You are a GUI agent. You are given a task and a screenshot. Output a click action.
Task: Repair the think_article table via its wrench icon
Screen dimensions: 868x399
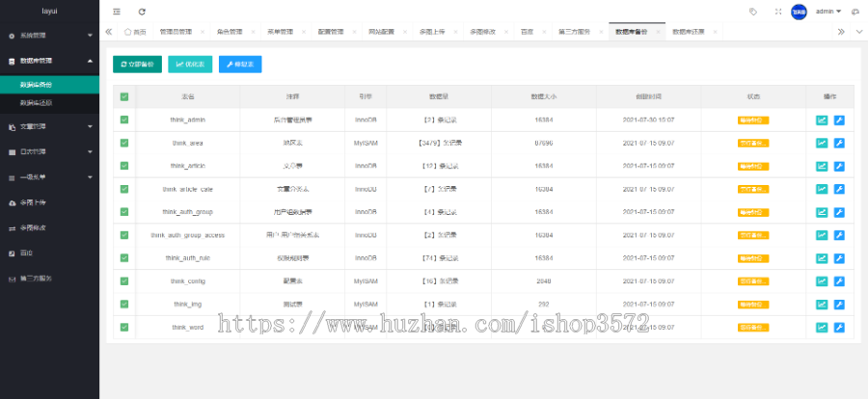click(x=839, y=166)
